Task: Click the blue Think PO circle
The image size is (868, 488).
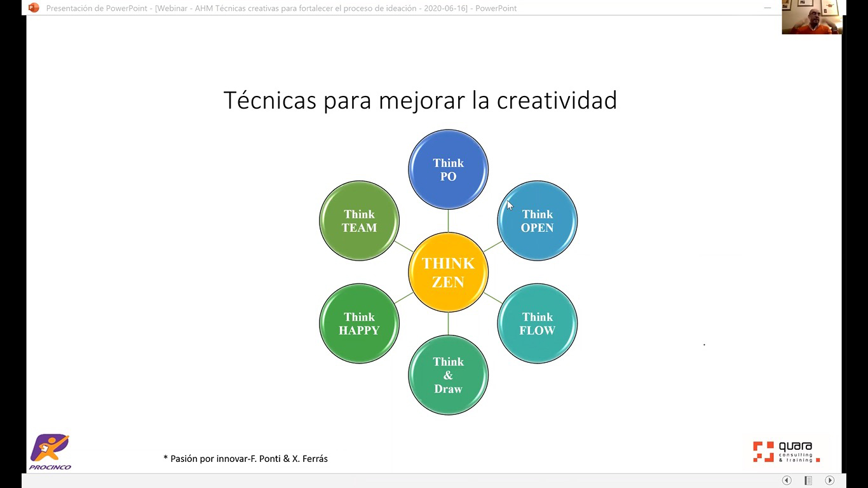Action: [x=448, y=170]
